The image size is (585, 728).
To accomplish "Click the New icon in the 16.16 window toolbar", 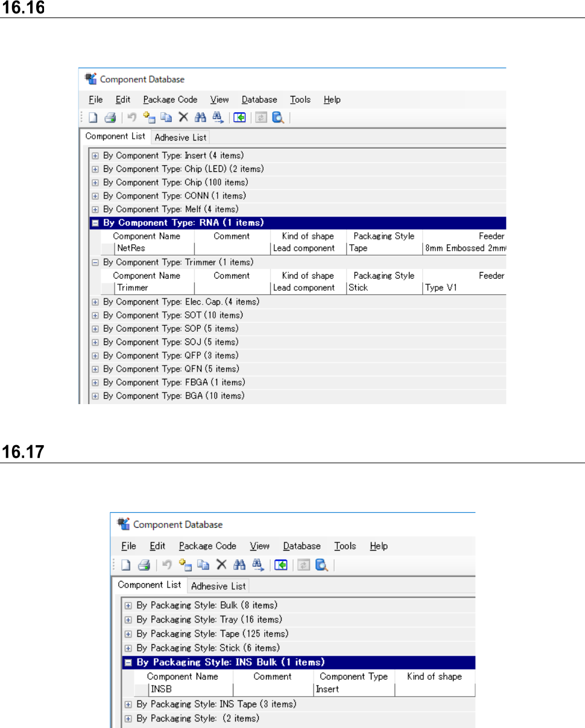I will [93, 118].
